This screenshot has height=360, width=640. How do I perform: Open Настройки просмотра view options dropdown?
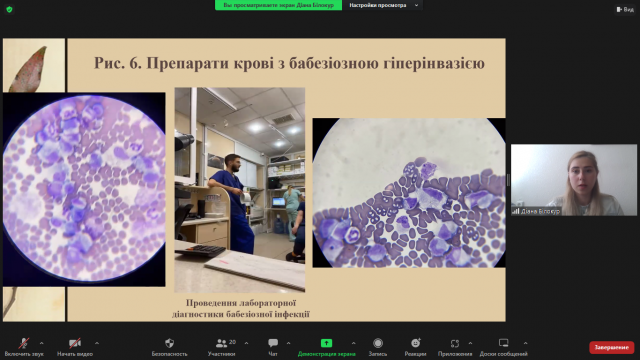point(383,5)
